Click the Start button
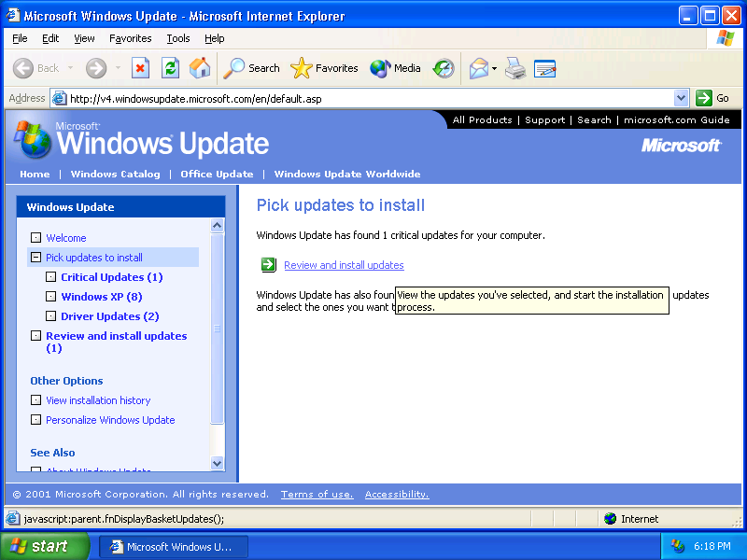Image resolution: width=747 pixels, height=560 pixels. pos(44,546)
